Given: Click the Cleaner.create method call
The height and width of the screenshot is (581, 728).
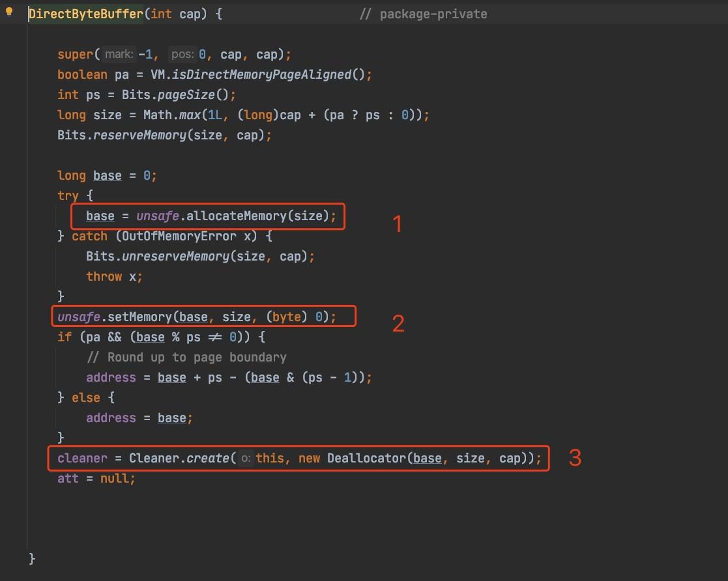Looking at the screenshot, I should coord(179,459).
